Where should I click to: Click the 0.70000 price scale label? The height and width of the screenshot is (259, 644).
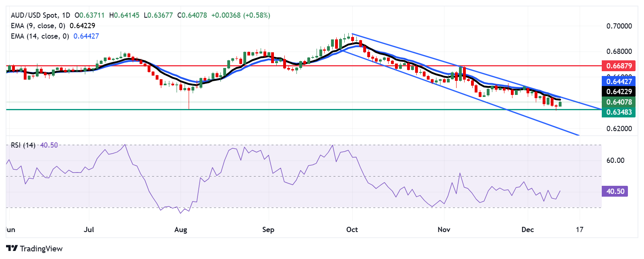pyautogui.click(x=619, y=26)
